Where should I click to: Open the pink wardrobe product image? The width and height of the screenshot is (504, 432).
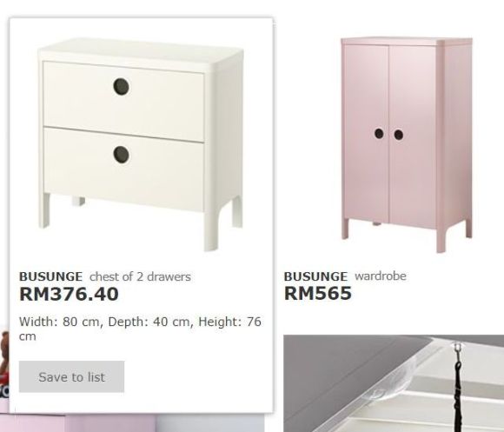(407, 145)
